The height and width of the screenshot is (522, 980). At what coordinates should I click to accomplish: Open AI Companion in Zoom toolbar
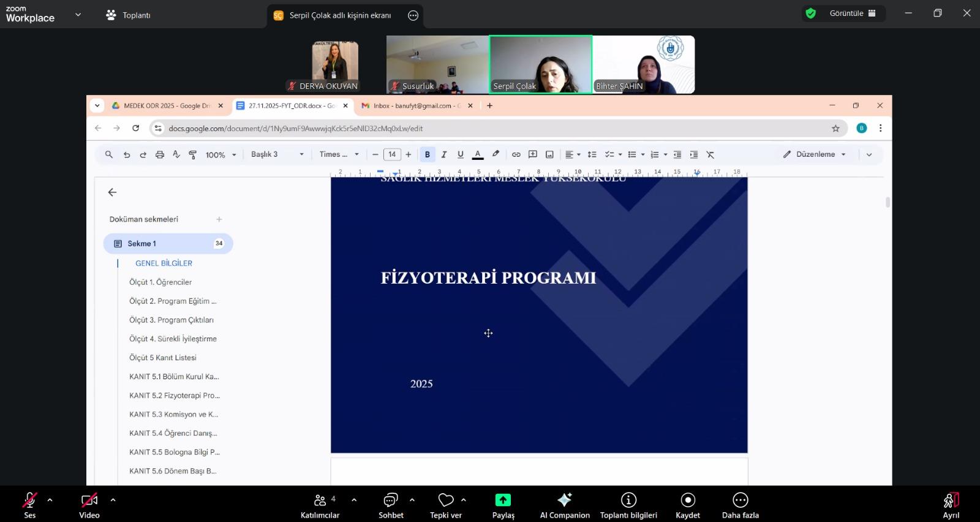pos(564,501)
